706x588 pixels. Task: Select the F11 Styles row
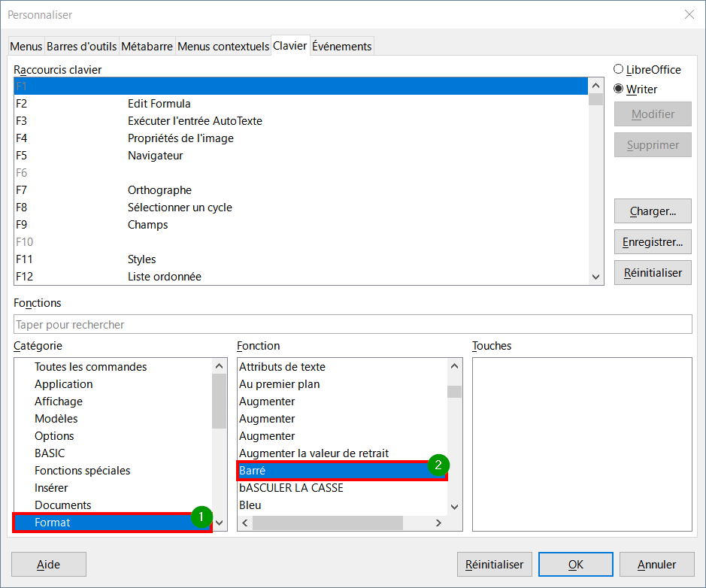(x=301, y=259)
